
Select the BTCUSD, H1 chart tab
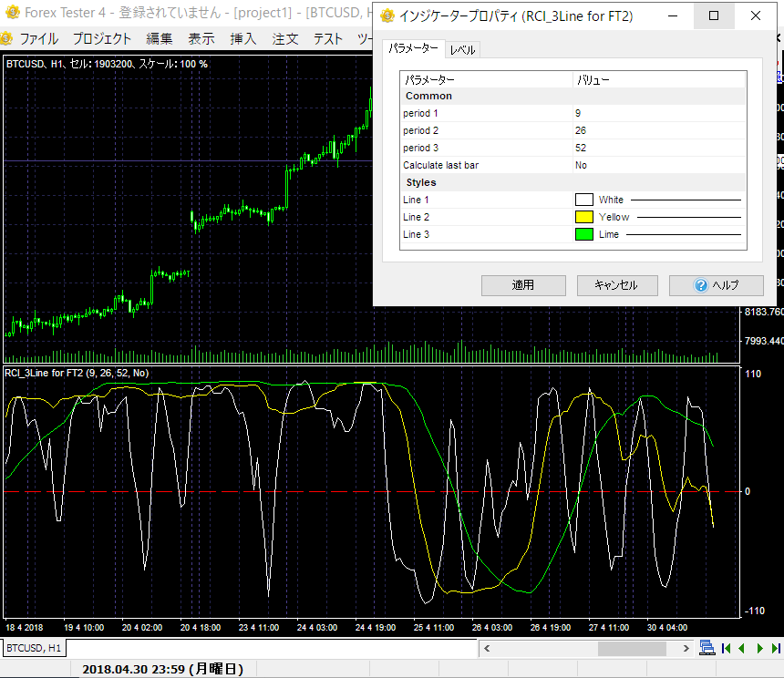pos(33,648)
